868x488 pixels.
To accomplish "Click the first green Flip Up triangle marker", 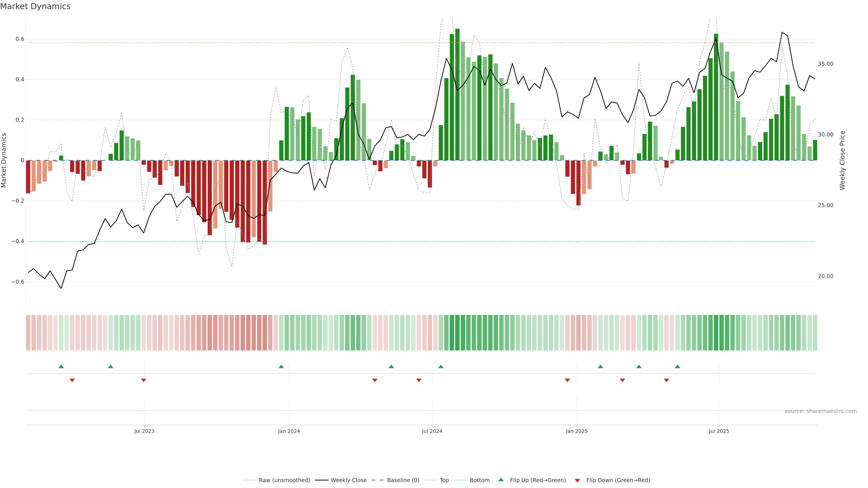I will [61, 366].
